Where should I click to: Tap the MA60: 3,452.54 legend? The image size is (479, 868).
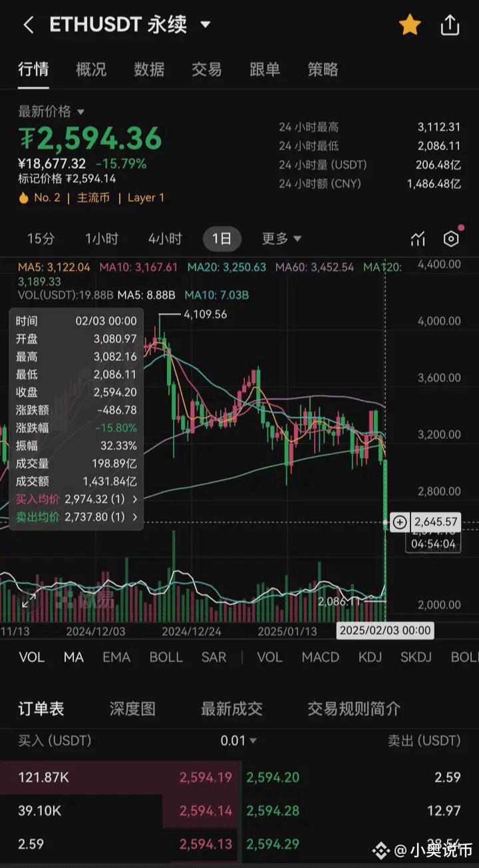tap(315, 267)
